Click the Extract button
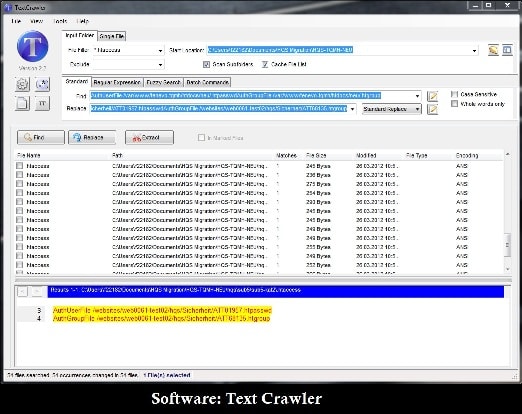The width and height of the screenshot is (522, 414). 149,137
